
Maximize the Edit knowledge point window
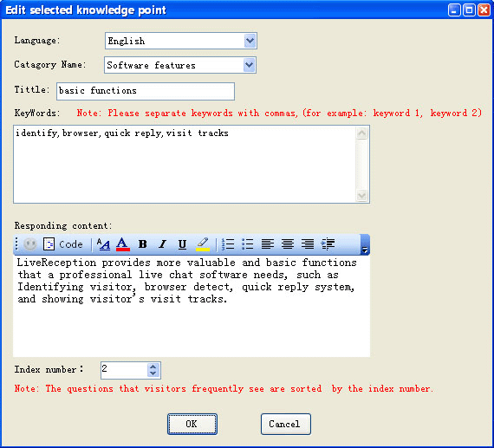tap(469, 10)
